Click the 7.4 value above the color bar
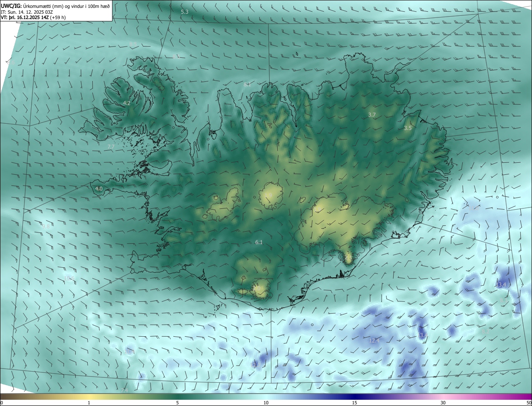The height and width of the screenshot is (406, 532). 124,391
